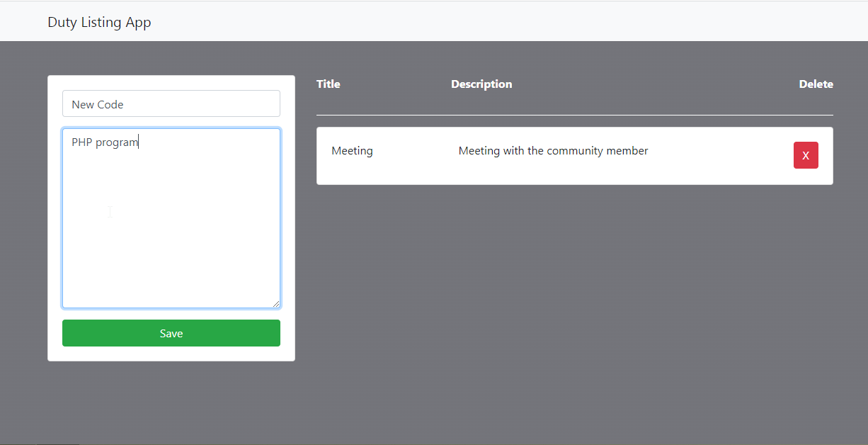Click 'Meeting with the community member' description
This screenshot has width=868, height=445.
tap(554, 150)
